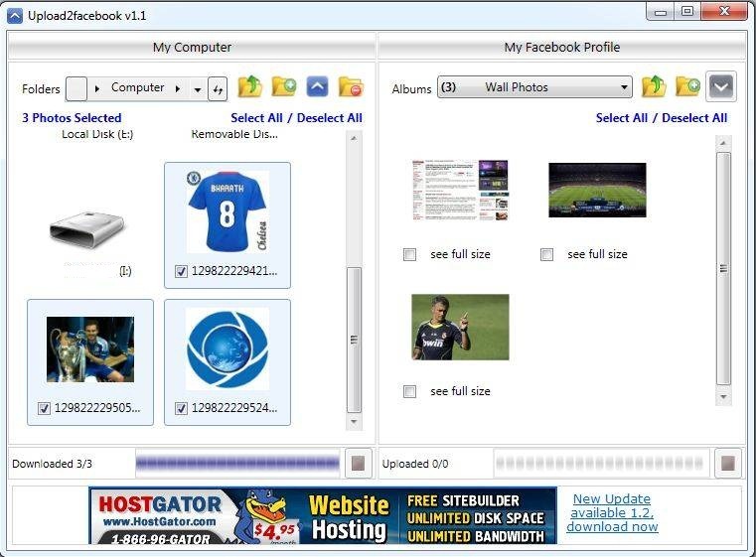756x557 pixels.
Task: Click the webpage screenshot photo in Wall Photos
Action: 460,190
